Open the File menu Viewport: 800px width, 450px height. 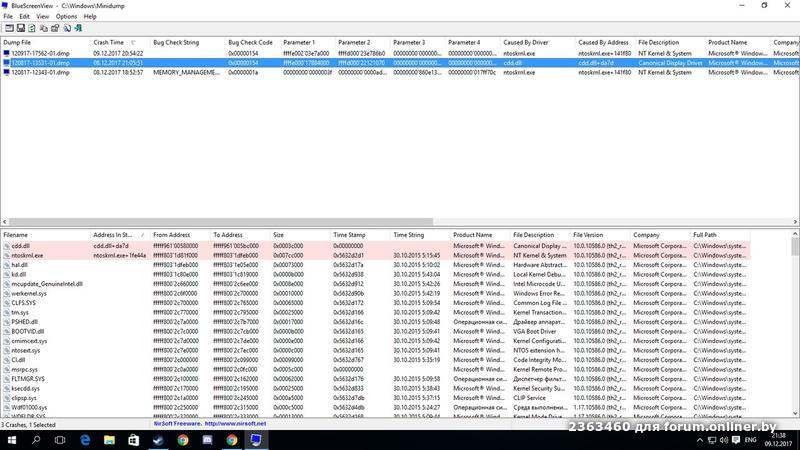coord(8,17)
